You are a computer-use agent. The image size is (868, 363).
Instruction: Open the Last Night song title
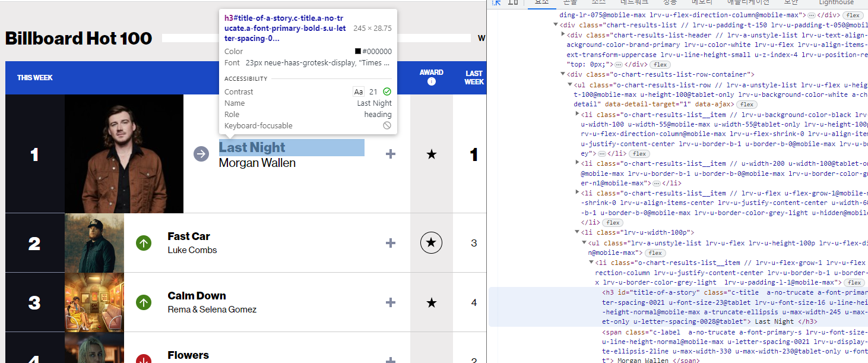252,147
